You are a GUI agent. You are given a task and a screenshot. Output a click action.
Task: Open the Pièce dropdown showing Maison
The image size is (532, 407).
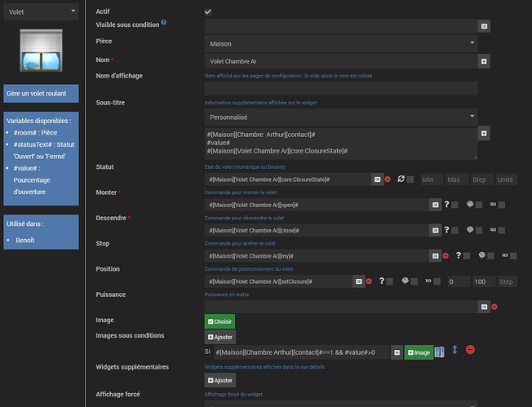pyautogui.click(x=341, y=44)
